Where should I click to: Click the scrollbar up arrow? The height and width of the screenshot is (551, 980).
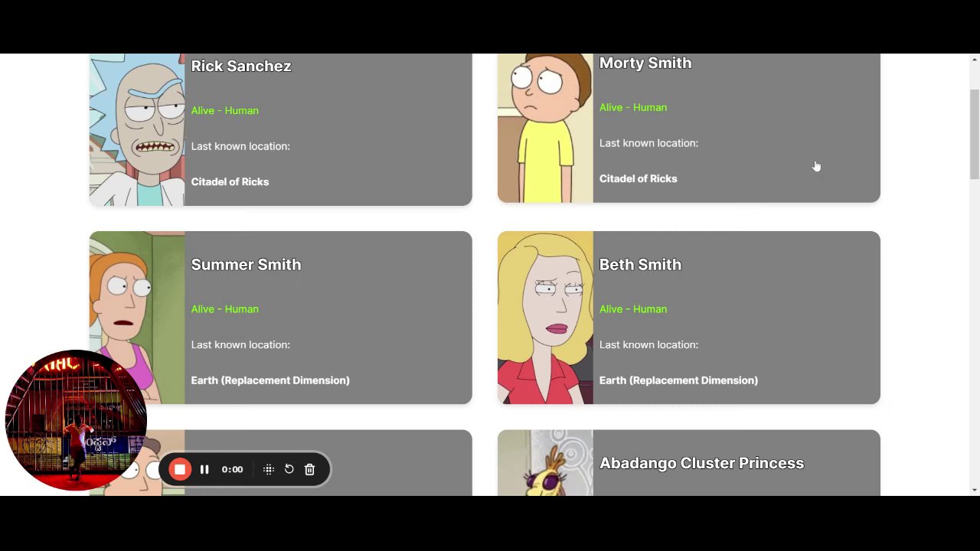(974, 60)
